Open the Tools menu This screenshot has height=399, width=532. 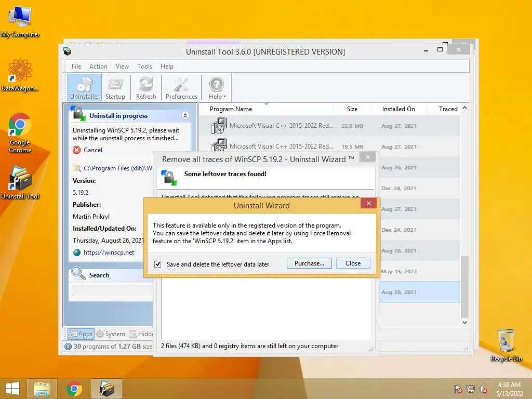[144, 66]
